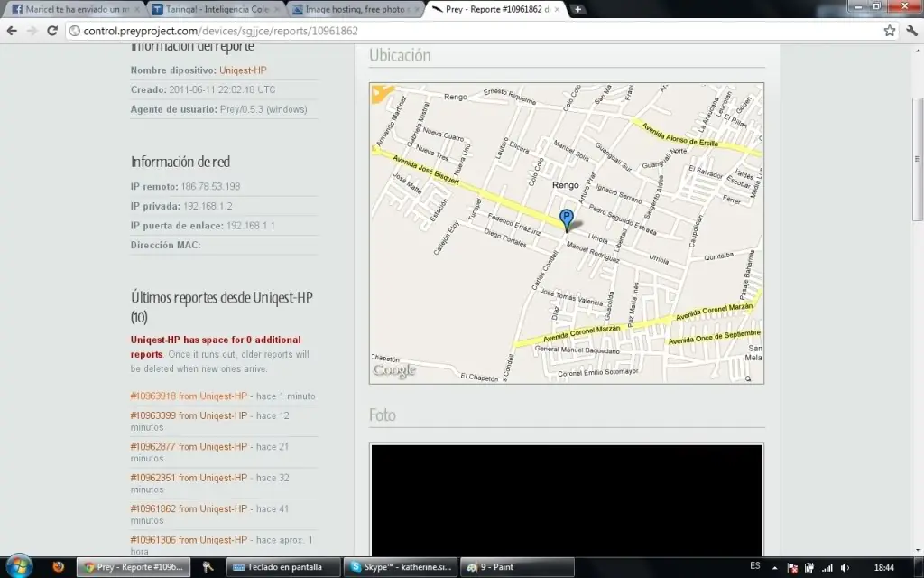924x578 pixels.
Task: Click the blue P location marker on map
Action: click(567, 219)
